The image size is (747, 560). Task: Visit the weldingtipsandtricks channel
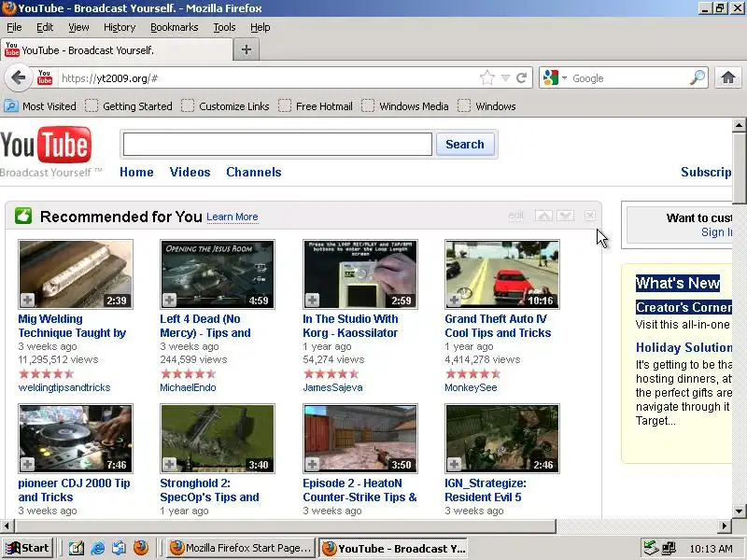pyautogui.click(x=64, y=387)
